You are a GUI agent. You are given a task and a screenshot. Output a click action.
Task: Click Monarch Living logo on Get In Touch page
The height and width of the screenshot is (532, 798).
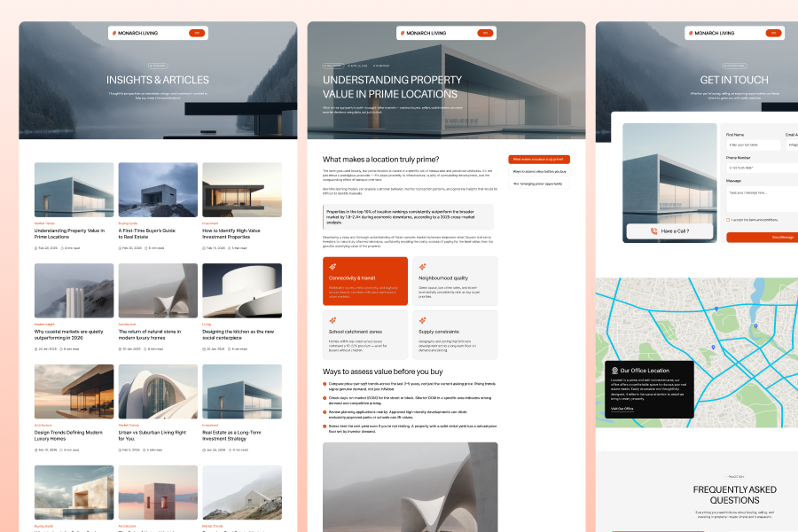[x=711, y=33]
